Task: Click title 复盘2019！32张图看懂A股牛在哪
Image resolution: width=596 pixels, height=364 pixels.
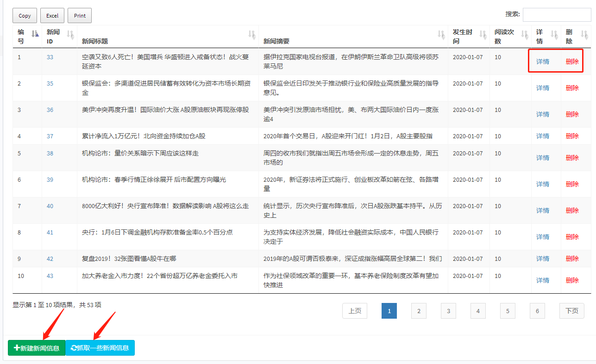Action: pos(129,259)
